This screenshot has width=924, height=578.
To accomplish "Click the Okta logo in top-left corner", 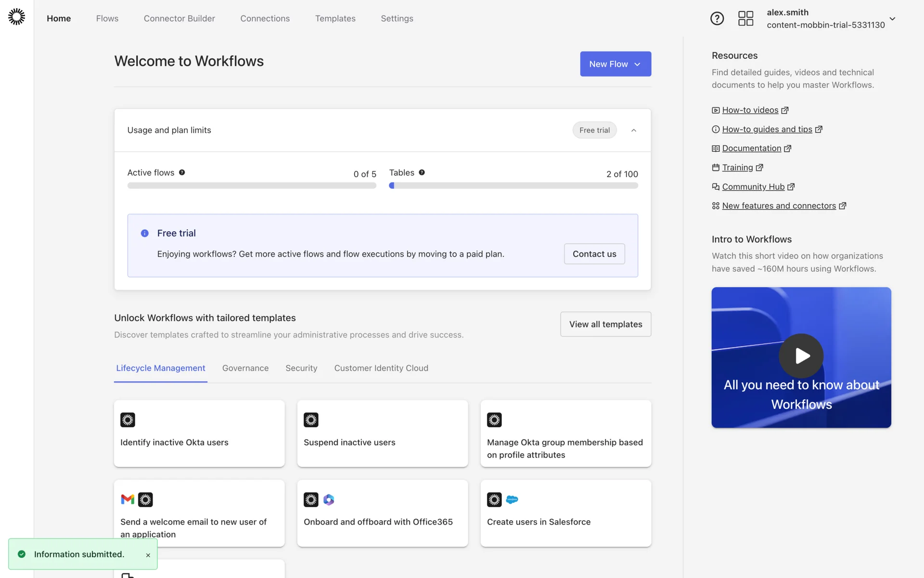I will pyautogui.click(x=16, y=17).
